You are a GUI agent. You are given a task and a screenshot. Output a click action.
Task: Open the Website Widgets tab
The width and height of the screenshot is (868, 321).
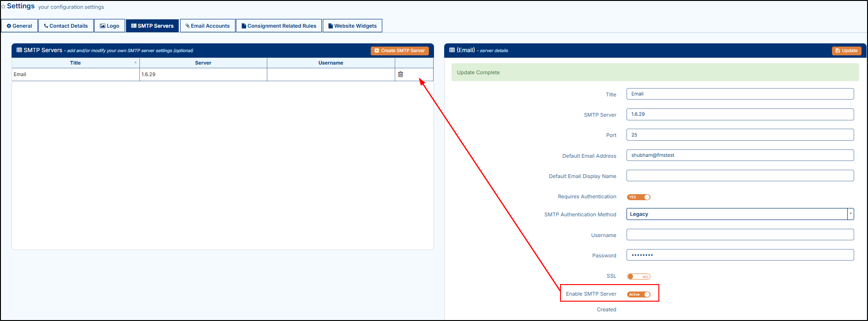tap(352, 26)
